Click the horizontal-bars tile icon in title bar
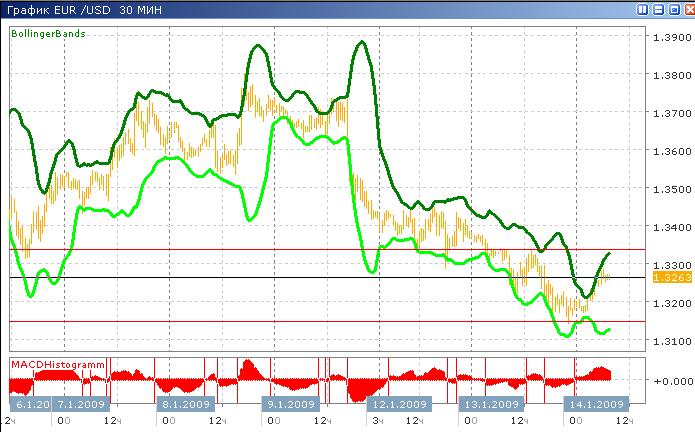695x432 pixels. [x=657, y=9]
